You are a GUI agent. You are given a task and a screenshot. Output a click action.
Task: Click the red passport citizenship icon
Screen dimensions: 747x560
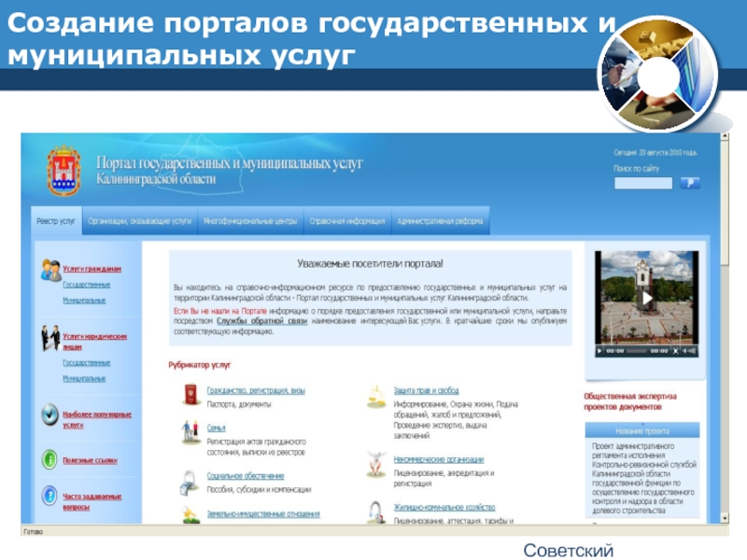point(191,394)
